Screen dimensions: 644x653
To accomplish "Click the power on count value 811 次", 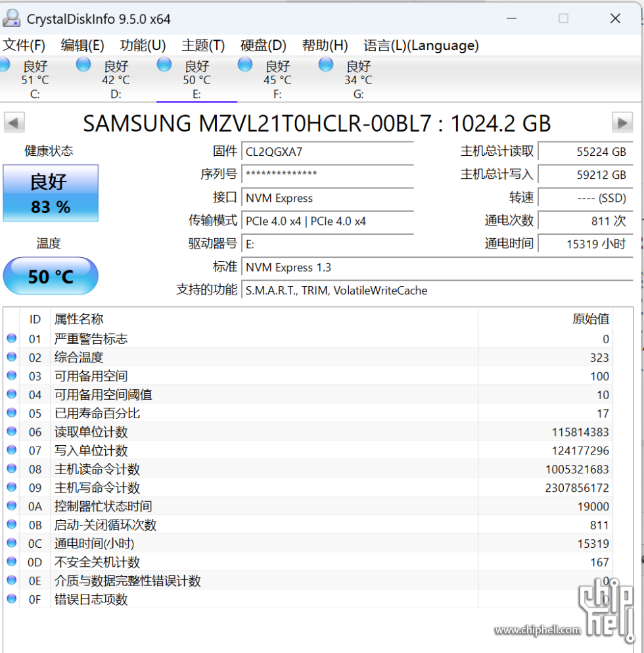I will point(586,221).
